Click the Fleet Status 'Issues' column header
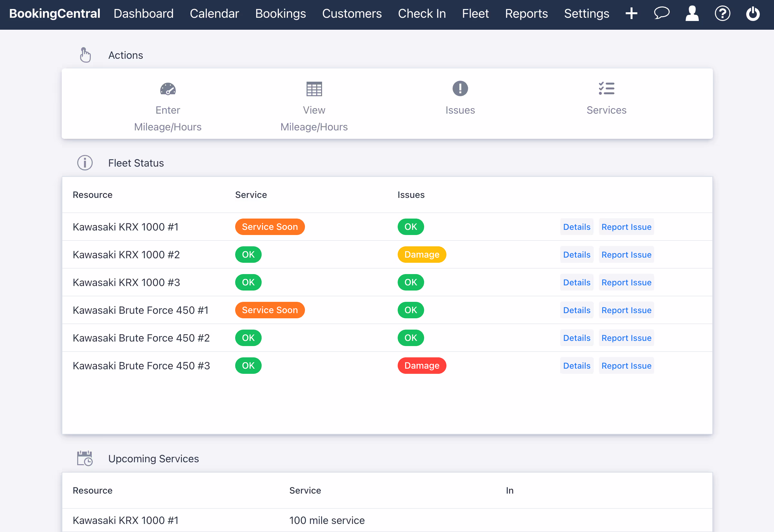774x532 pixels. click(411, 195)
